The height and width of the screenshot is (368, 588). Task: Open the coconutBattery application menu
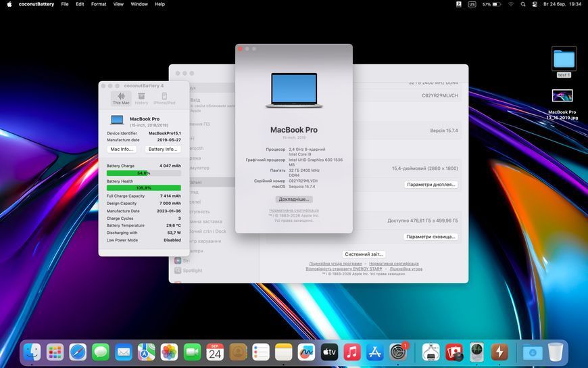tap(36, 4)
